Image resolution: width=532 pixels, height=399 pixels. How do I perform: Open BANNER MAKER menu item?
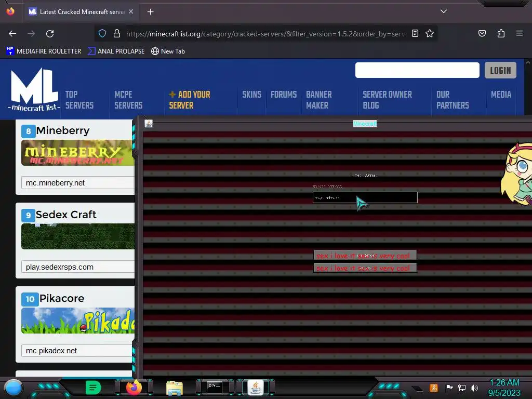point(319,100)
